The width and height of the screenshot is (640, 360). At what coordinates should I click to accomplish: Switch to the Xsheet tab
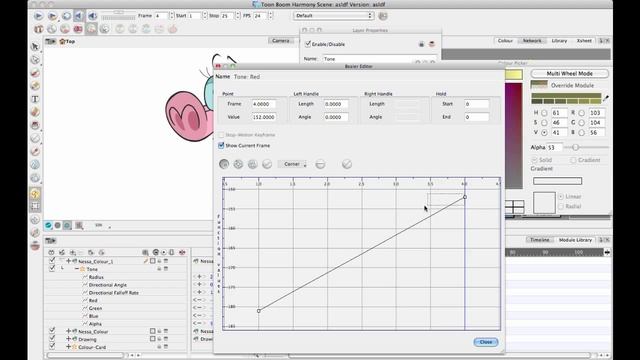click(x=584, y=41)
